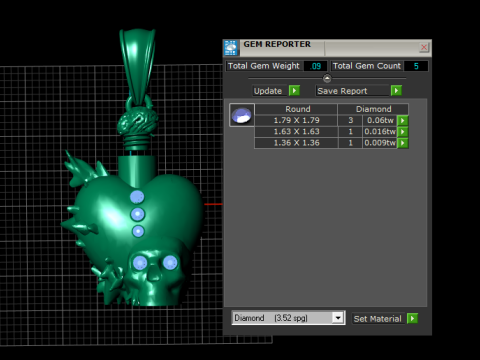The width and height of the screenshot is (480, 360).
Task: Open the Diamond (3.52 spg) material dropdown
Action: (x=338, y=318)
